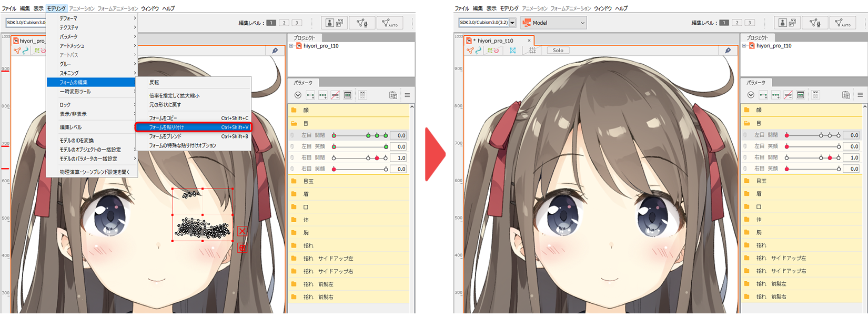Click the blue frame icon left of the grid icon
The image size is (868, 316).
pos(512,51)
